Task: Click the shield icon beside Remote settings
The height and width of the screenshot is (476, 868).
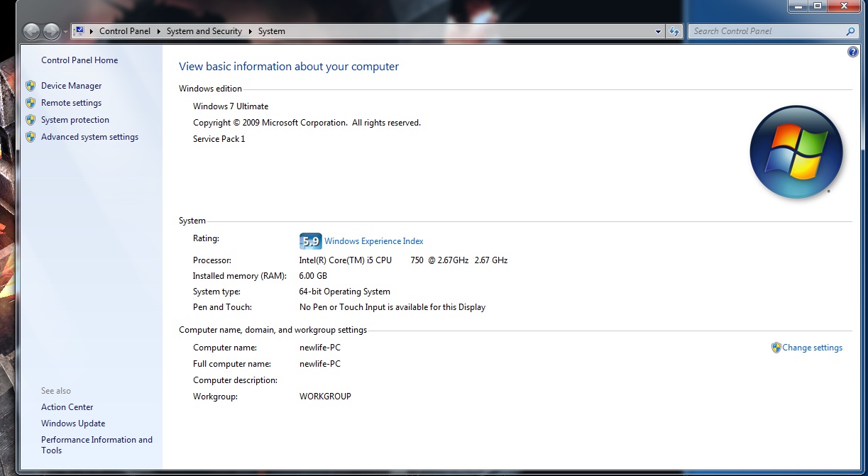Action: pyautogui.click(x=31, y=103)
